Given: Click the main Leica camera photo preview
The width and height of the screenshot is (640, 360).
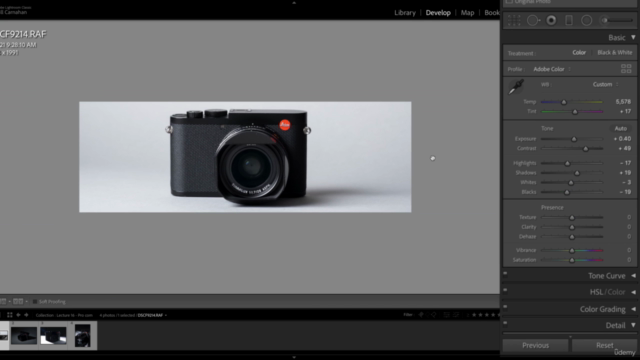Looking at the screenshot, I should point(245,157).
